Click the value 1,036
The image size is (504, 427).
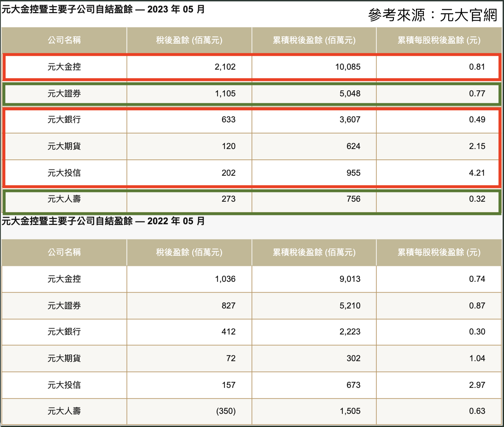tap(225, 279)
